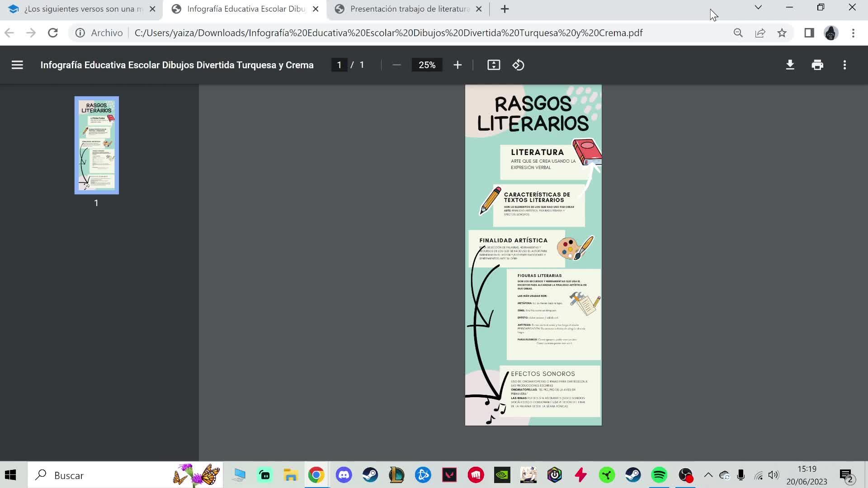The width and height of the screenshot is (868, 488).
Task: Expand the tab search dropdown arrow
Action: (758, 7)
